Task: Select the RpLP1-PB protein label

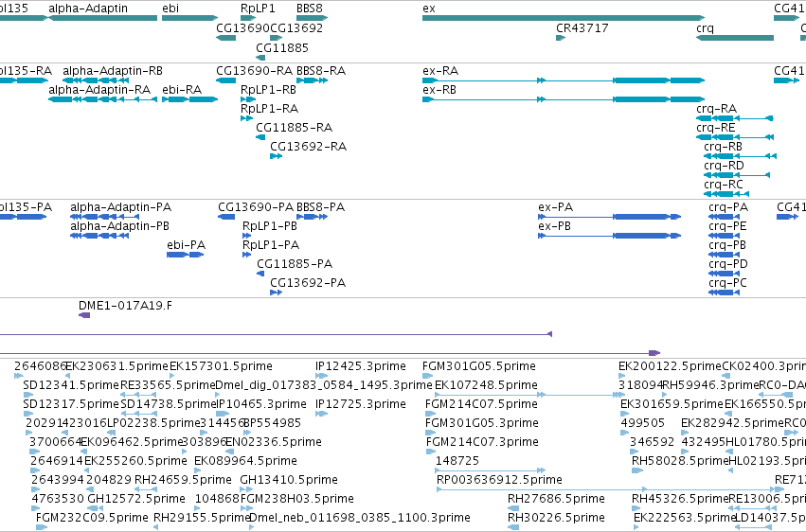Action: (270, 226)
